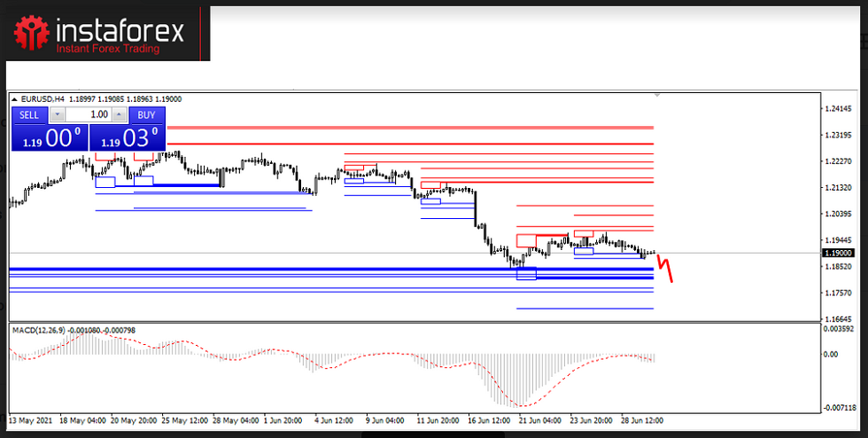Click the BUY button in one-click trading panel

[146, 114]
